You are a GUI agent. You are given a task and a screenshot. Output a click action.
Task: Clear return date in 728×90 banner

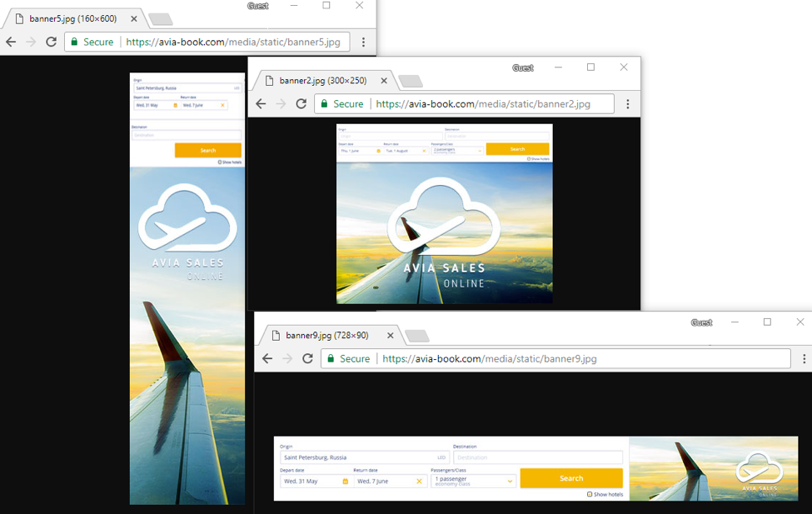(420, 482)
